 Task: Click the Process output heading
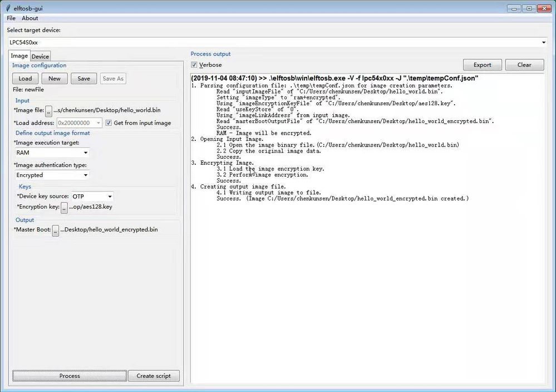tap(210, 53)
